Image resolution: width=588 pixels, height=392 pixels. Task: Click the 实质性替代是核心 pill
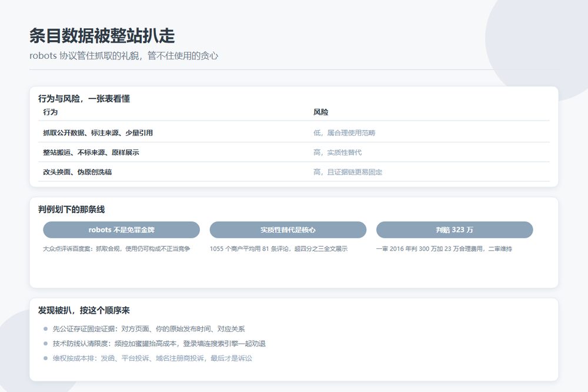point(288,230)
